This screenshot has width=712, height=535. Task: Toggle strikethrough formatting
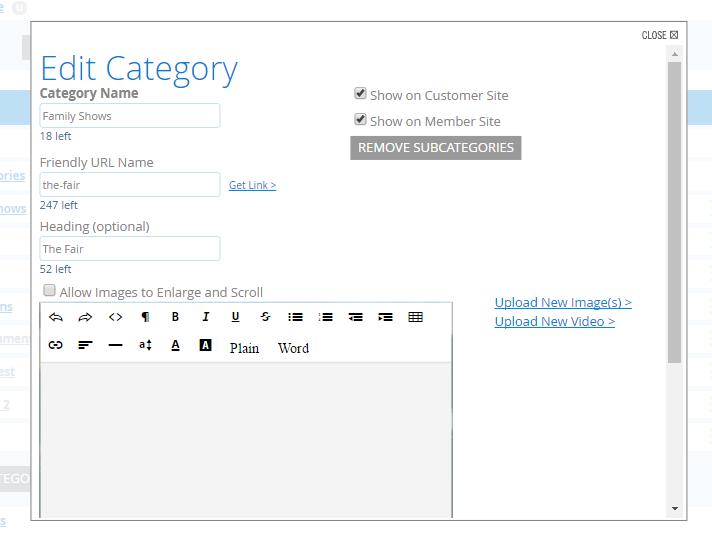pos(265,317)
